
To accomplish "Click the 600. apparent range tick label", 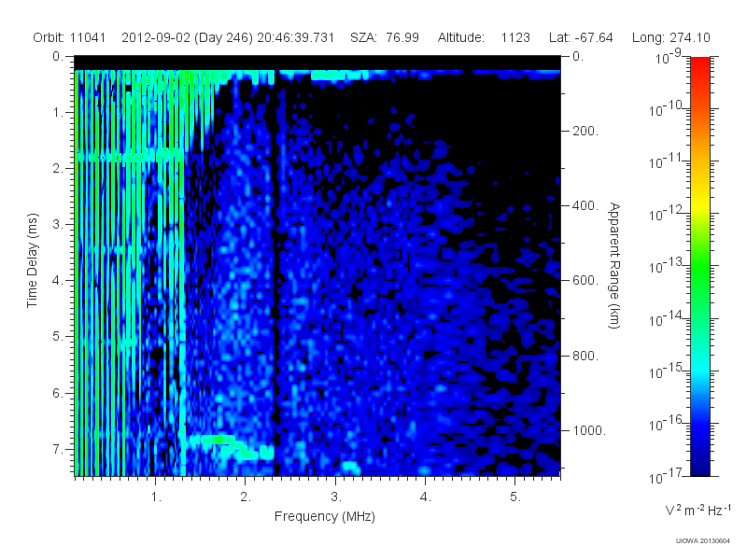I will click(x=585, y=281).
